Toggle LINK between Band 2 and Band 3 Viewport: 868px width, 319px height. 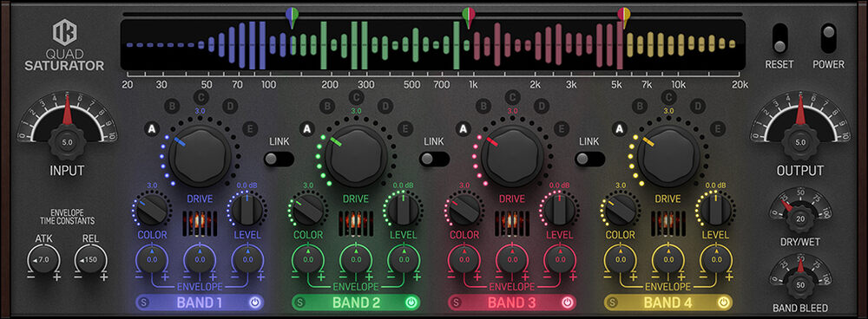coord(434,159)
